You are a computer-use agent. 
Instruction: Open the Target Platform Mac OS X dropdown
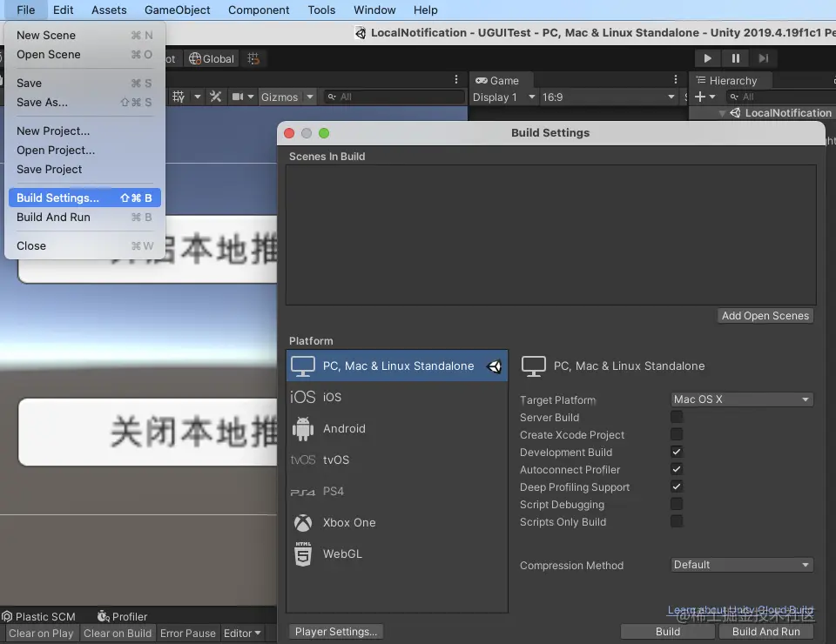pos(742,399)
